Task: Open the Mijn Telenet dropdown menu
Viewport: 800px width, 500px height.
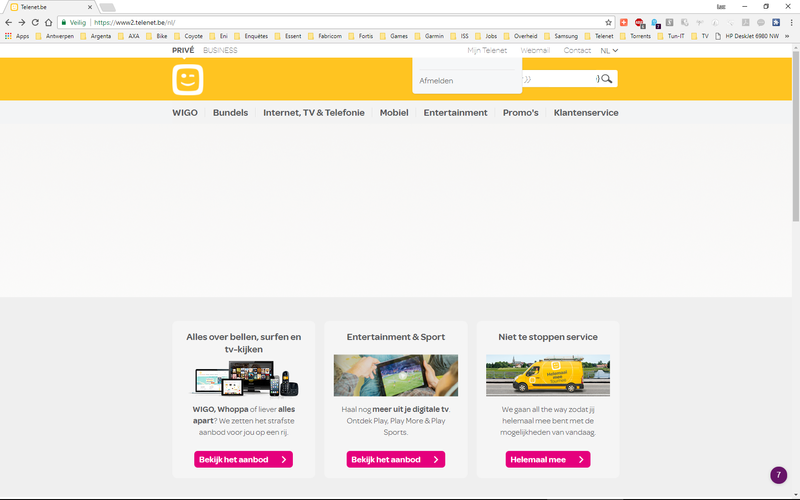Action: click(x=487, y=50)
